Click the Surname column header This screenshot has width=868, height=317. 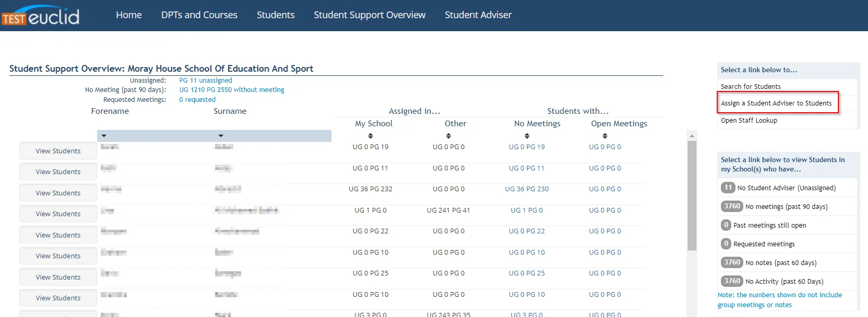click(230, 111)
